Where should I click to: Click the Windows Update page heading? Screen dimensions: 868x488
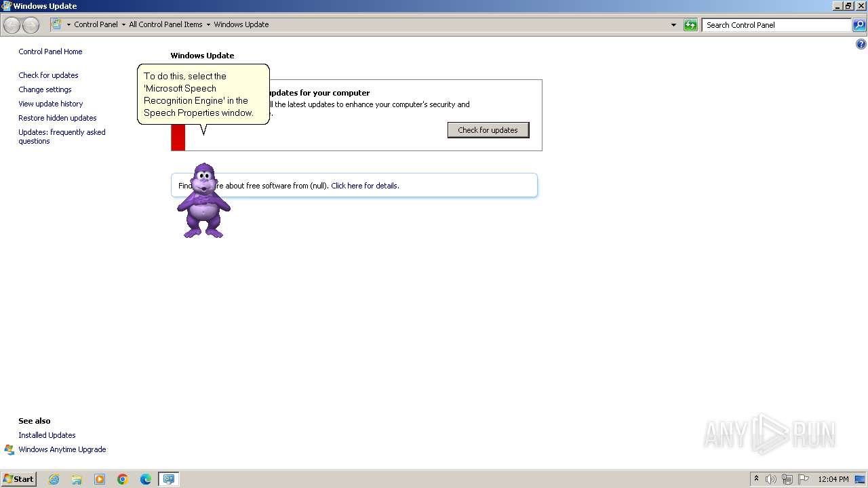tap(202, 56)
